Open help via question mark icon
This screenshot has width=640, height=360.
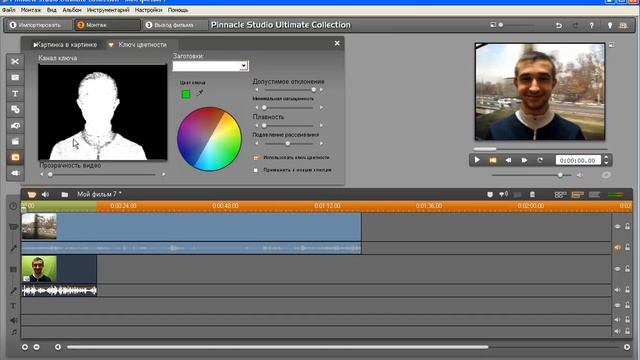[591, 25]
